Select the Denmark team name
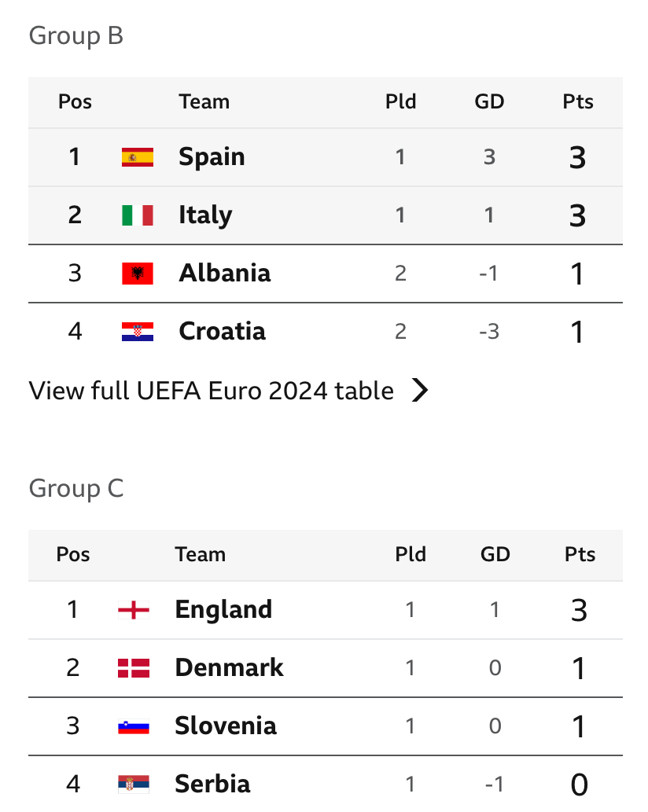The width and height of the screenshot is (648, 812). (x=229, y=667)
